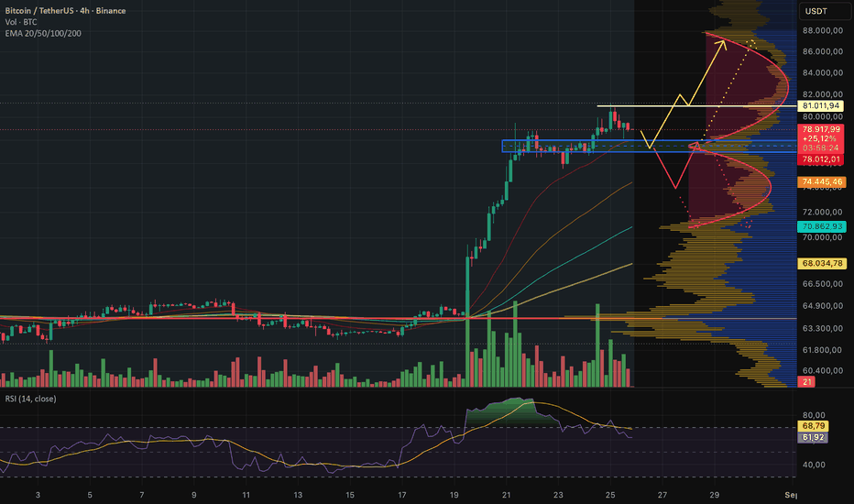The height and width of the screenshot is (504, 854).
Task: Click the yellow 68.034,78 EMA price tag
Action: (822, 263)
